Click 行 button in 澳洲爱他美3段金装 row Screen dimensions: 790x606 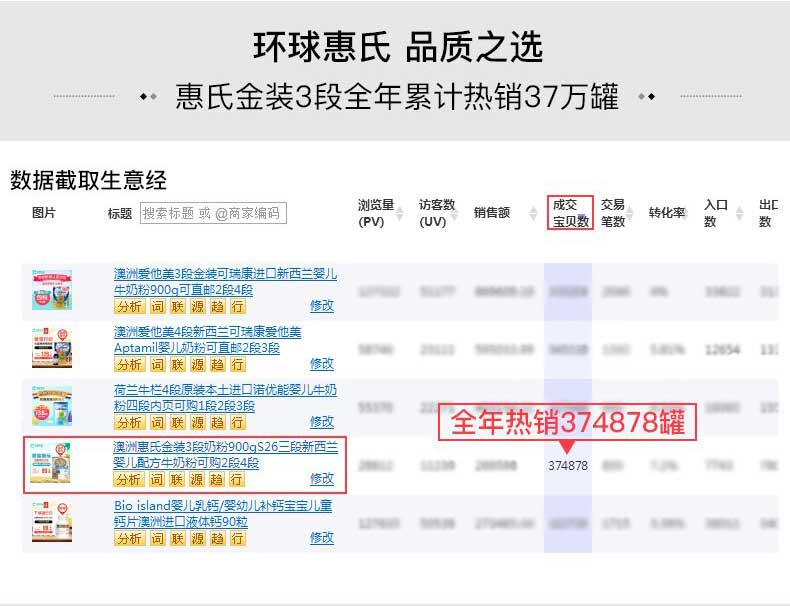[x=238, y=306]
